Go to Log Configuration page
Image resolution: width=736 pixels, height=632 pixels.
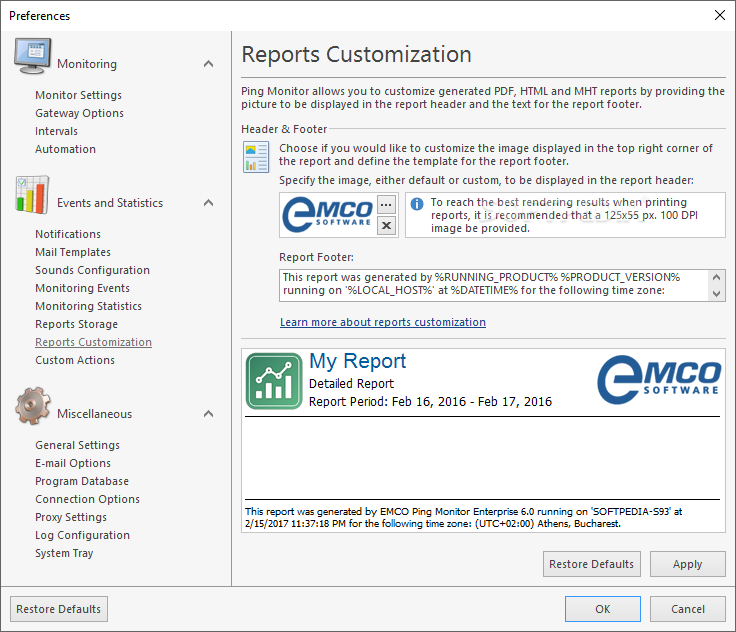(82, 535)
